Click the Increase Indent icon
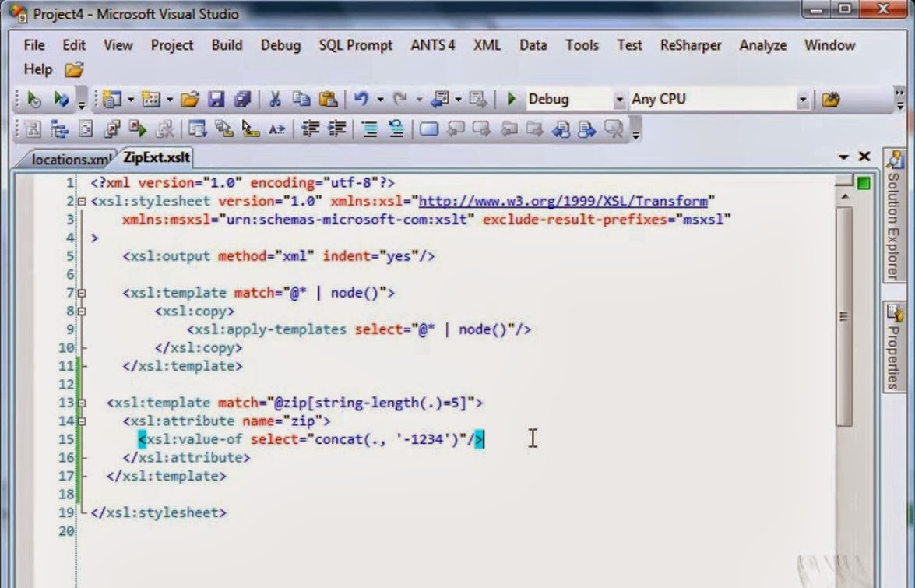 tap(336, 129)
